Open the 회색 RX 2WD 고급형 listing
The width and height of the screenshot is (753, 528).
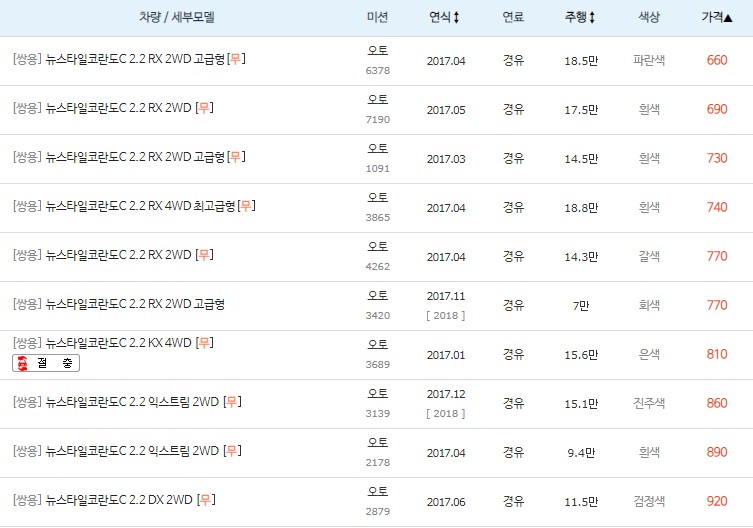135,304
